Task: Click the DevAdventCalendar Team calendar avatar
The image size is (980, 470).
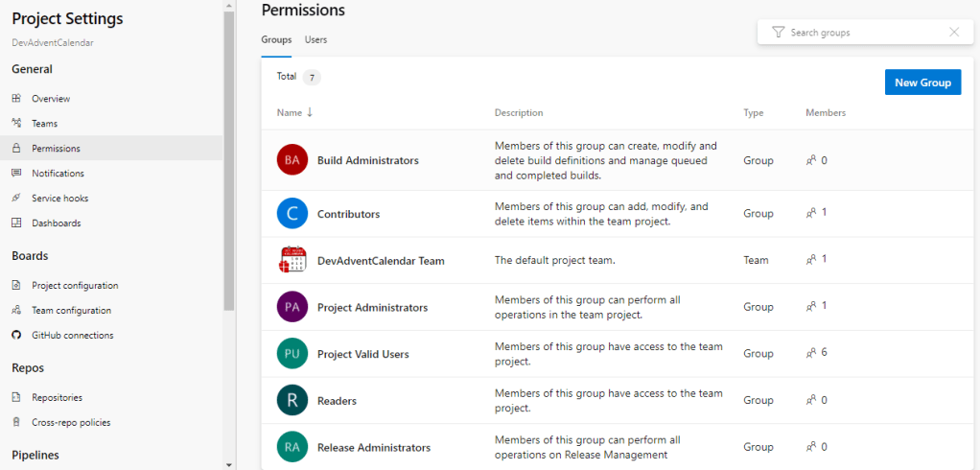Action: pyautogui.click(x=292, y=260)
